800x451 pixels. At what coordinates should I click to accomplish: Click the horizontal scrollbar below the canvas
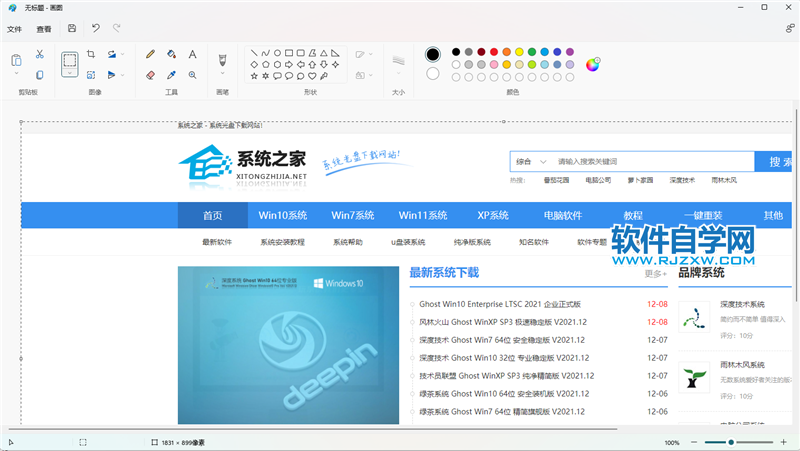311,429
